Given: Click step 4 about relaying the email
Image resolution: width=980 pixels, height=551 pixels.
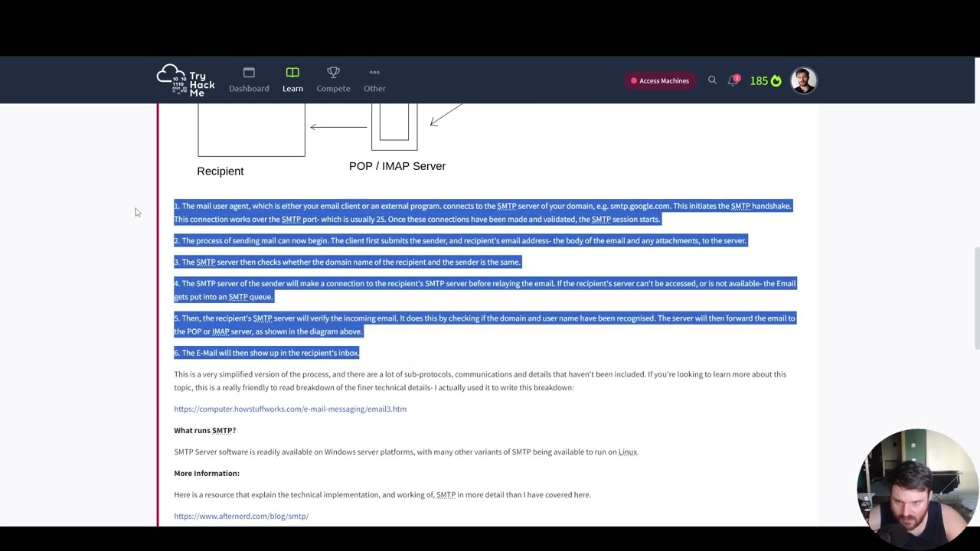Looking at the screenshot, I should point(485,290).
